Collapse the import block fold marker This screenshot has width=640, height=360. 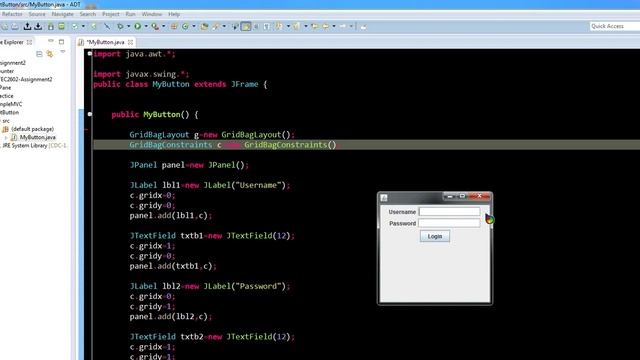90,54
